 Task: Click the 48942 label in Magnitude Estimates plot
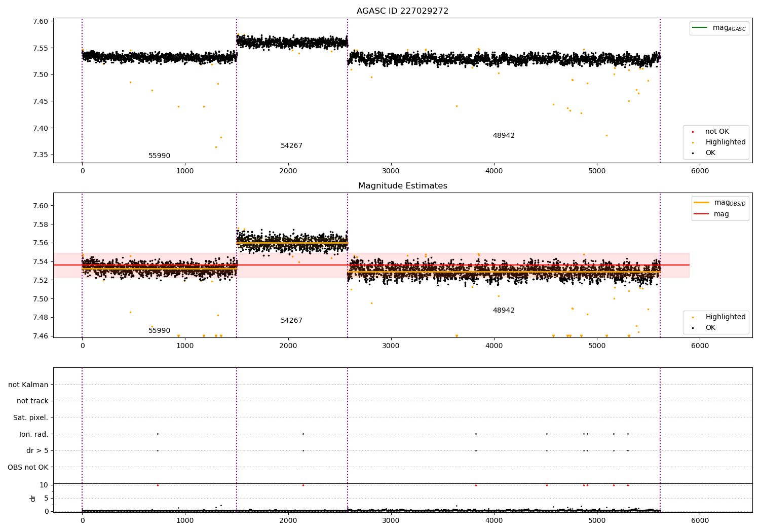504,311
